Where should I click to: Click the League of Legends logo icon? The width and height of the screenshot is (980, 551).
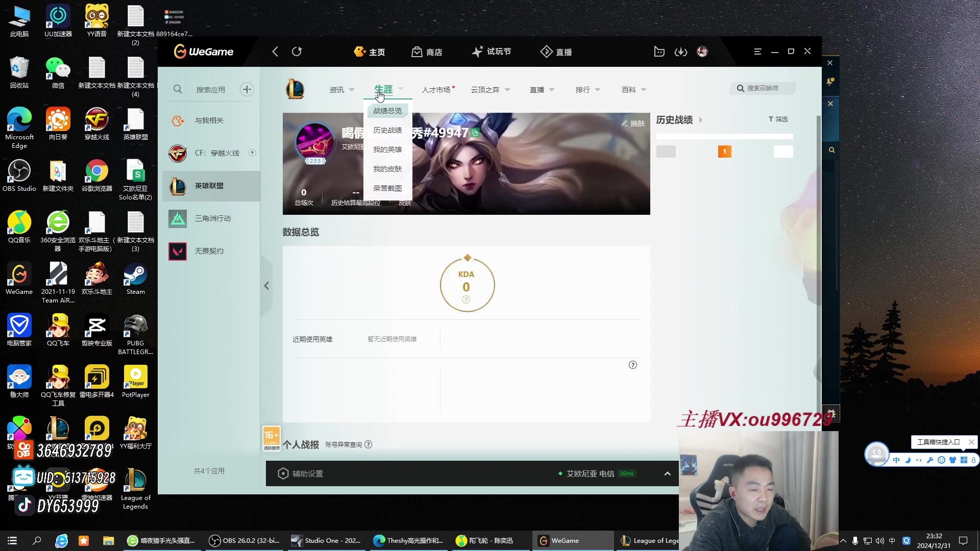295,89
